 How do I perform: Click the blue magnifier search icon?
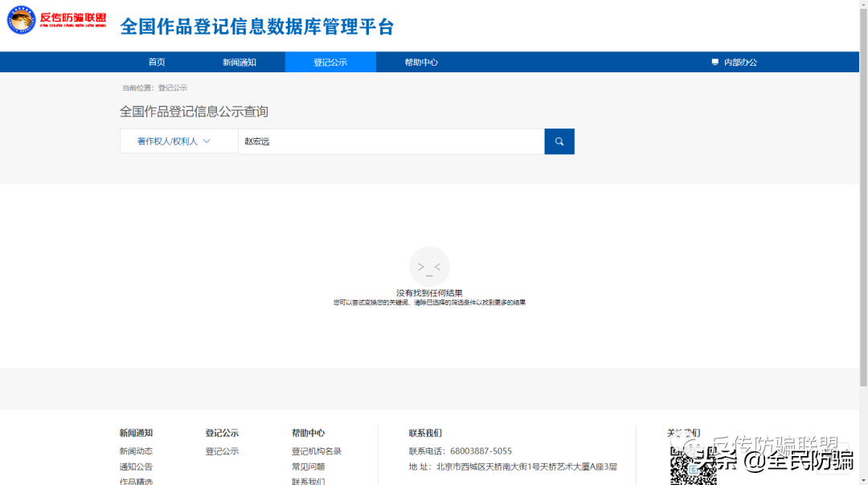(559, 141)
